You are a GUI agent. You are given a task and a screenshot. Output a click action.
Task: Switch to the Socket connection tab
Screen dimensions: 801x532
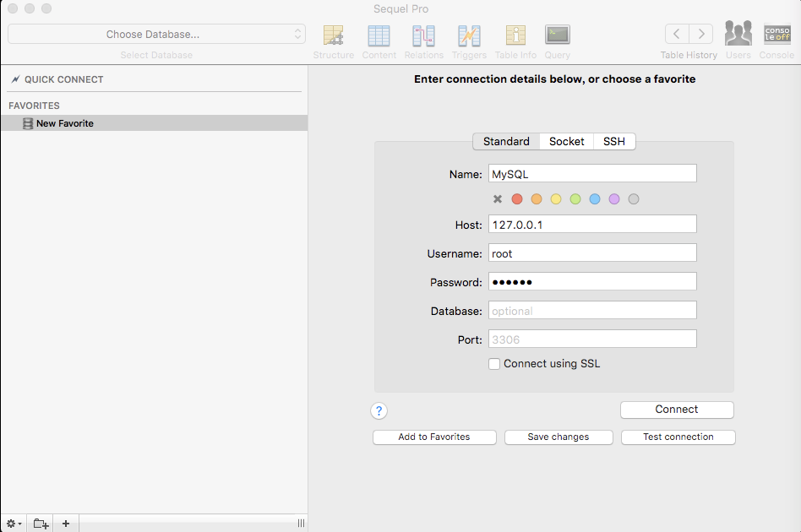tap(566, 142)
